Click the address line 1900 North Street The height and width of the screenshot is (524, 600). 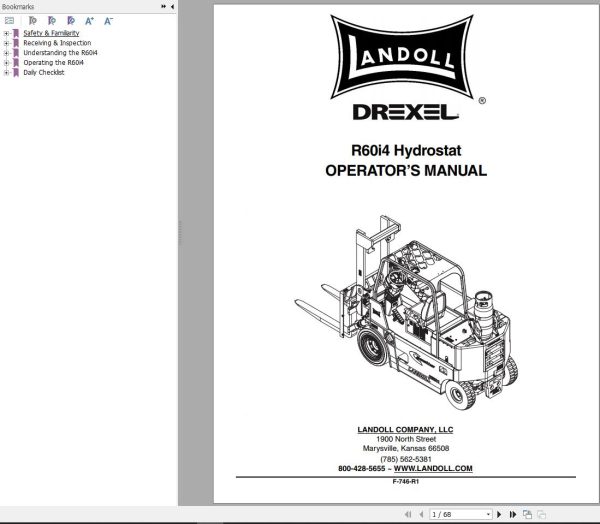coord(406,439)
